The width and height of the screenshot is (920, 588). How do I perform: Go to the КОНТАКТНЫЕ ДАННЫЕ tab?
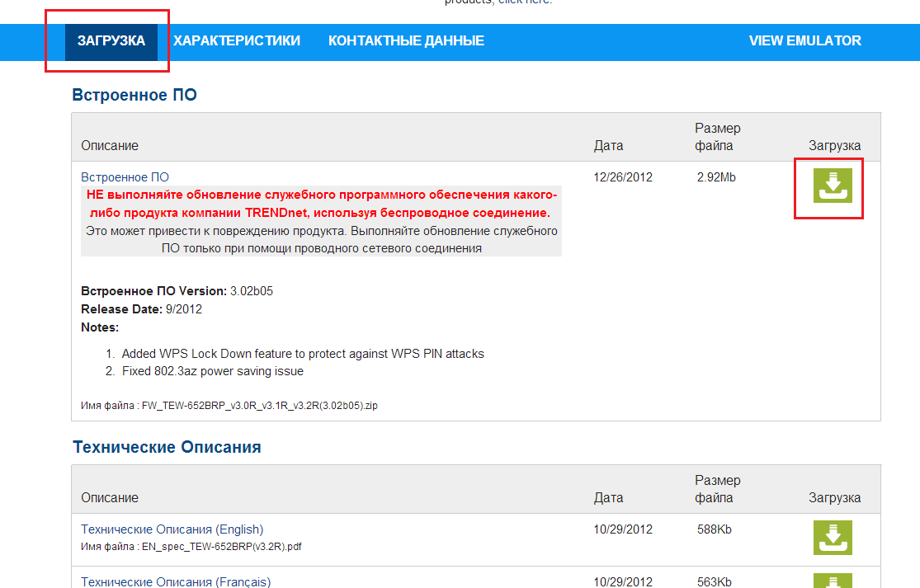(406, 41)
